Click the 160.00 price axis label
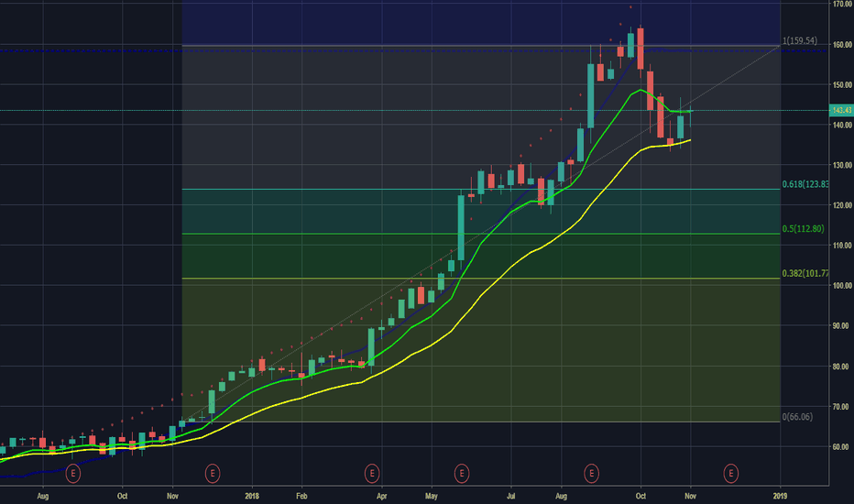 (842, 45)
